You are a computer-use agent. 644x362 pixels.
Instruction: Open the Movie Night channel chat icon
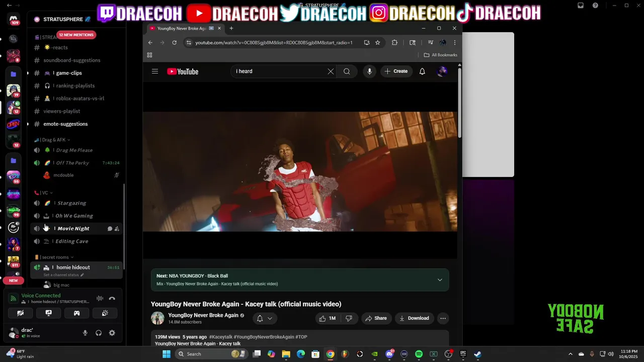110,228
